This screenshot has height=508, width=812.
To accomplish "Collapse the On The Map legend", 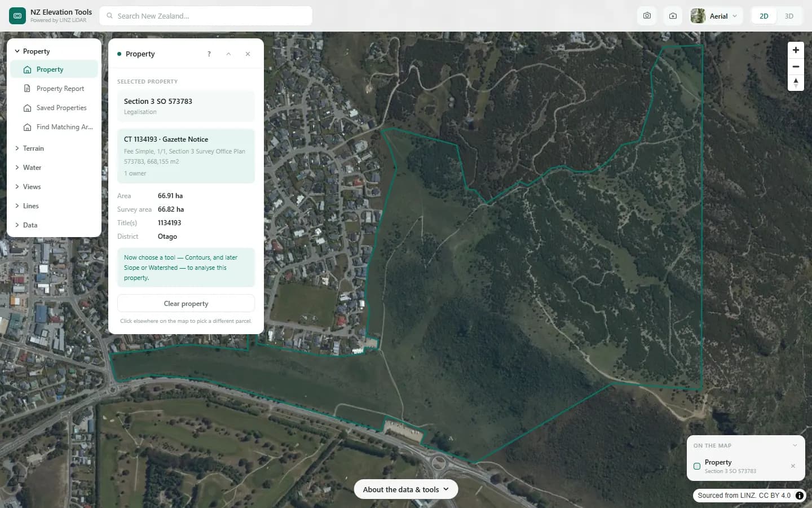I will [795, 445].
